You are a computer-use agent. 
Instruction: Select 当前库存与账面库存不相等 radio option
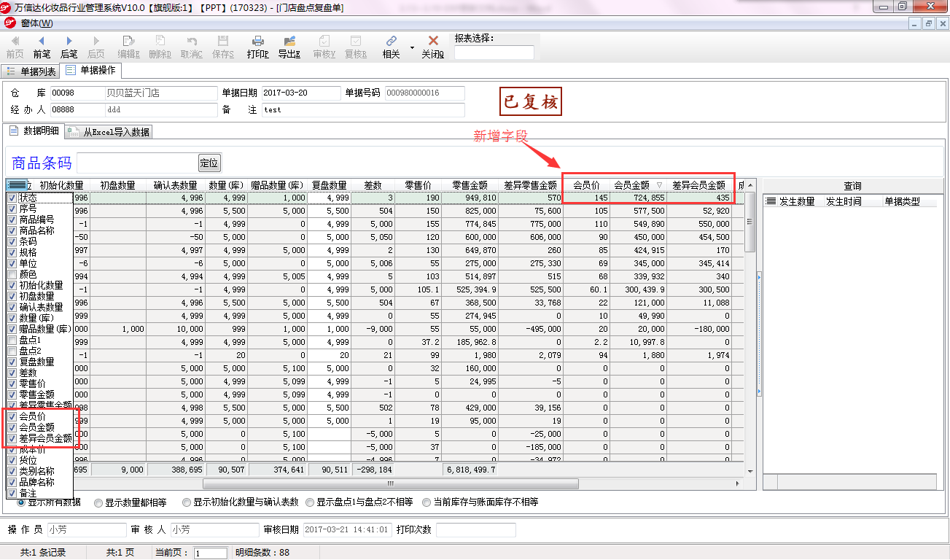click(x=426, y=502)
